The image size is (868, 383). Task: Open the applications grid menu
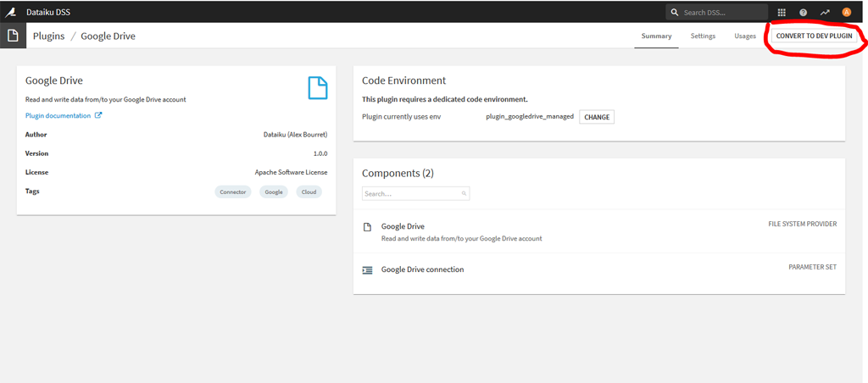pos(782,12)
